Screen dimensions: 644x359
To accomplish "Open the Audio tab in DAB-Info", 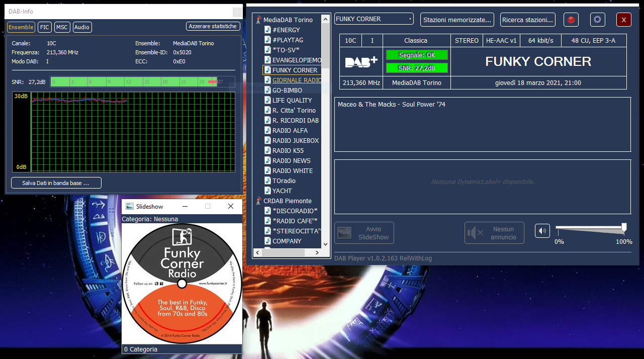I will click(82, 27).
